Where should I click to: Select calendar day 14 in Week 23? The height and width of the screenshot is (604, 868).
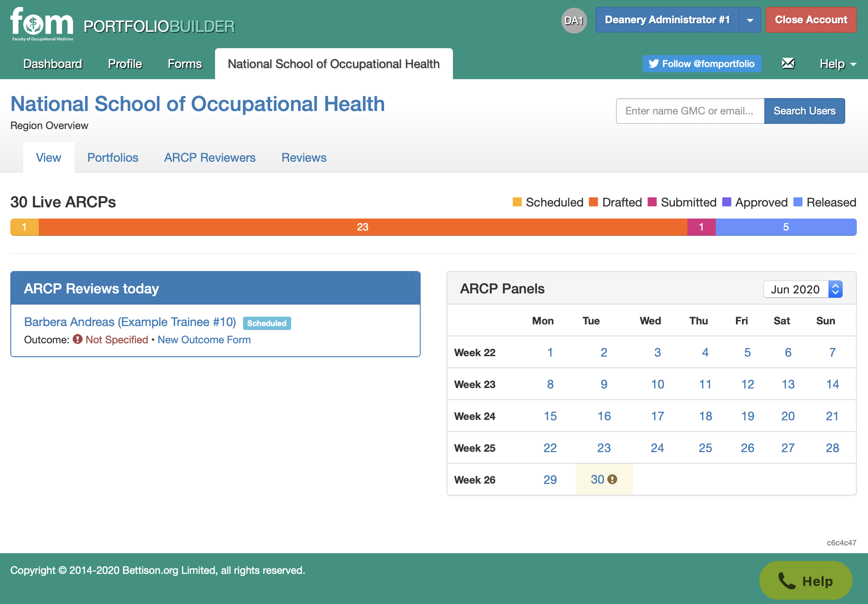point(833,384)
